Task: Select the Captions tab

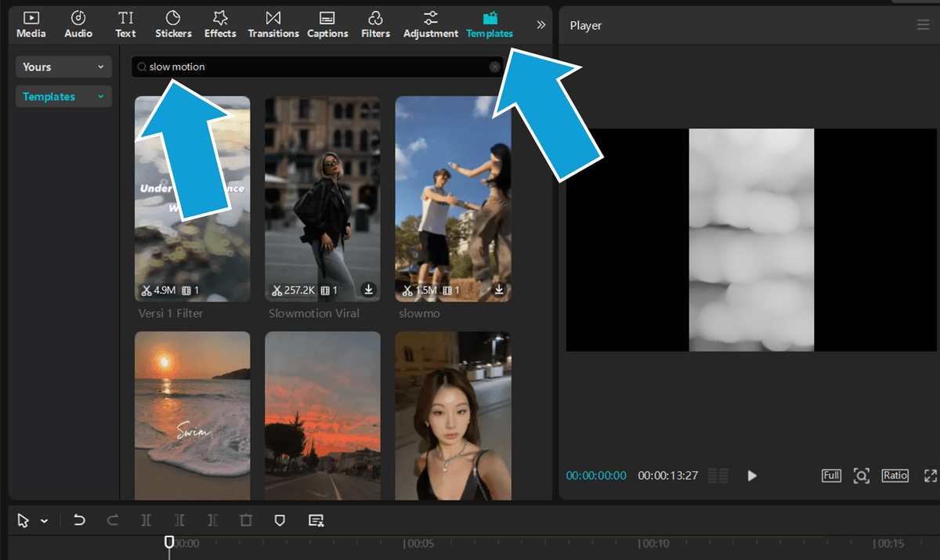Action: tap(327, 24)
